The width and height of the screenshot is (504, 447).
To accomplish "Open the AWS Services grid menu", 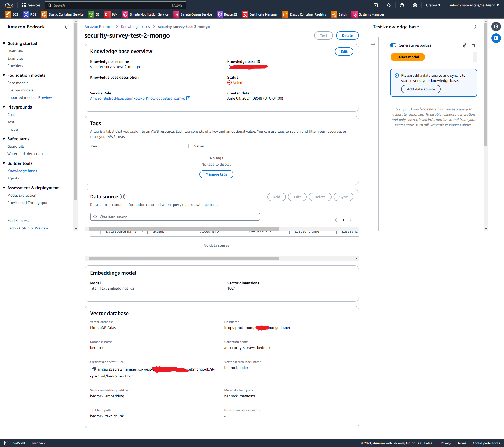I will click(x=24, y=5).
